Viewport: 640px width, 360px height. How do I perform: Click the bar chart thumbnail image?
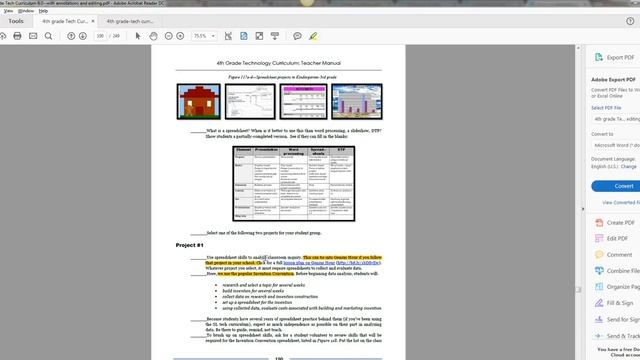tap(357, 101)
